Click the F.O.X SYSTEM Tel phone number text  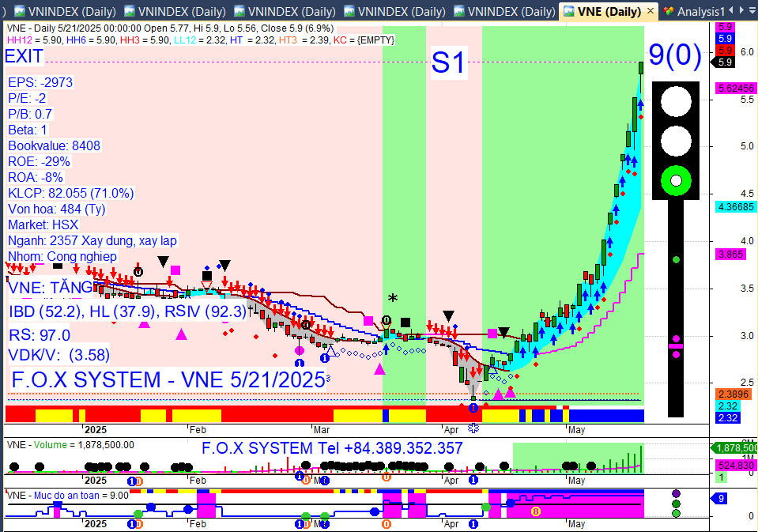332,448
